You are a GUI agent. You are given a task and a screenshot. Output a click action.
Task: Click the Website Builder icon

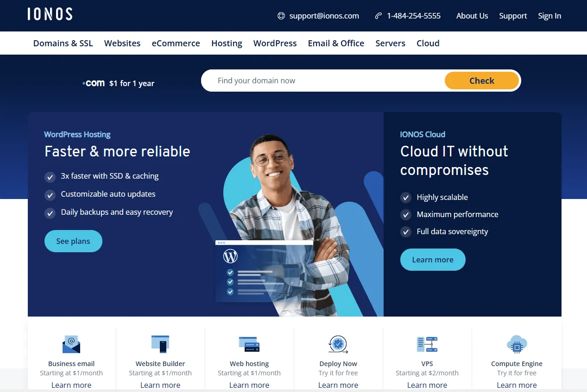click(160, 344)
